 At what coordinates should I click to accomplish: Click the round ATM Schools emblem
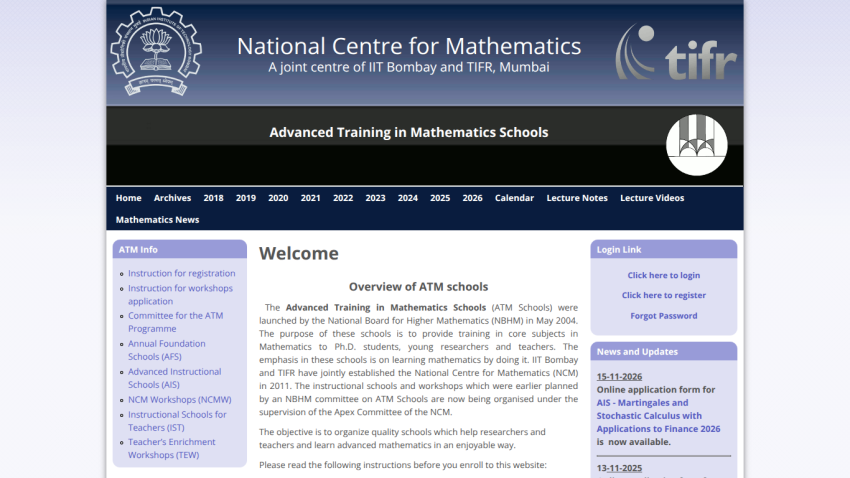pyautogui.click(x=697, y=145)
